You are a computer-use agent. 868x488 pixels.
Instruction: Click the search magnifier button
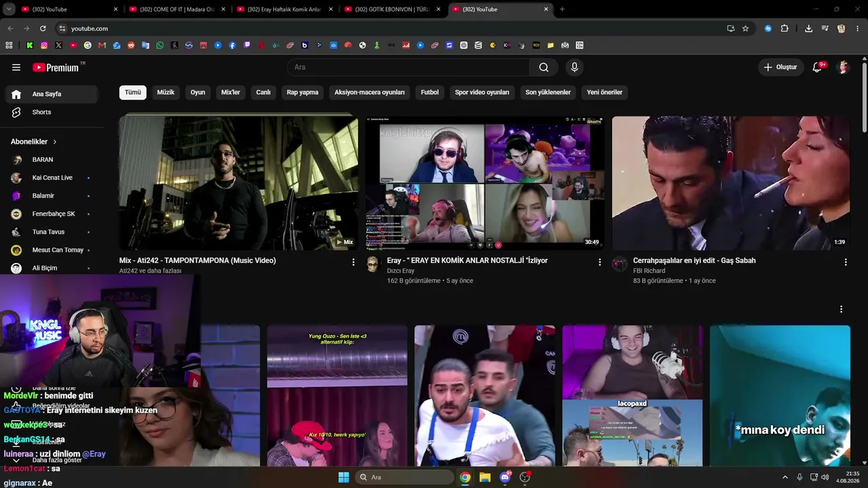[544, 67]
